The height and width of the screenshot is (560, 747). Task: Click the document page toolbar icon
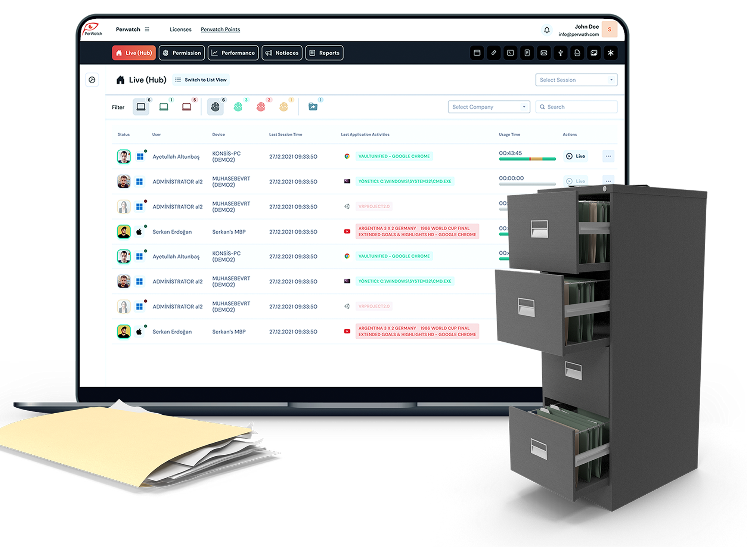point(527,53)
